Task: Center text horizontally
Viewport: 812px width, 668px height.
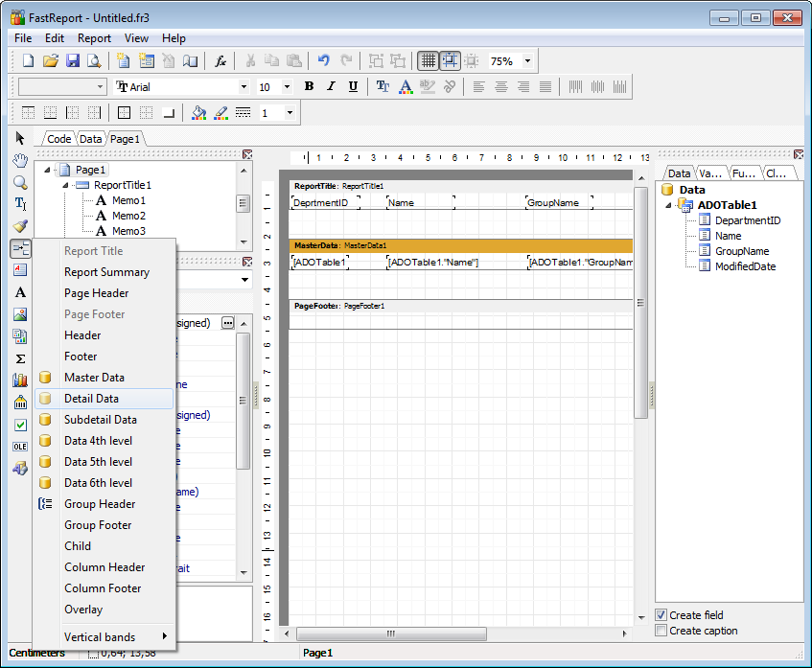Action: coord(501,86)
